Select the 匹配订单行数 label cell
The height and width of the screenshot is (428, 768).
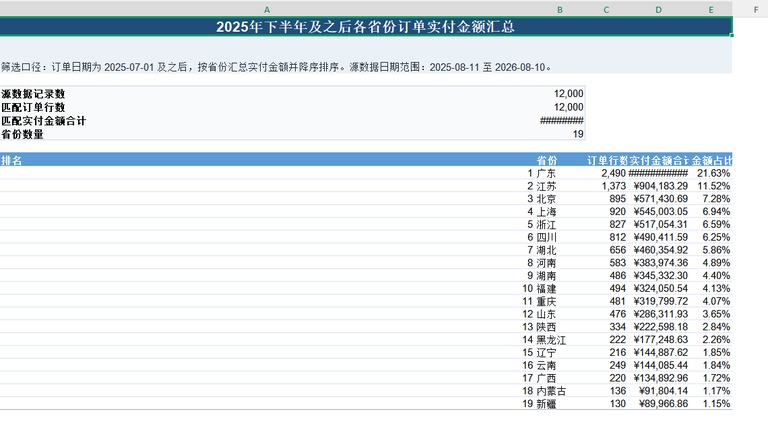pos(267,107)
